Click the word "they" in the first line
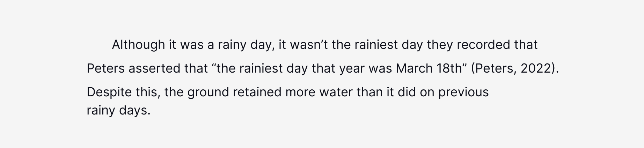 (x=440, y=45)
